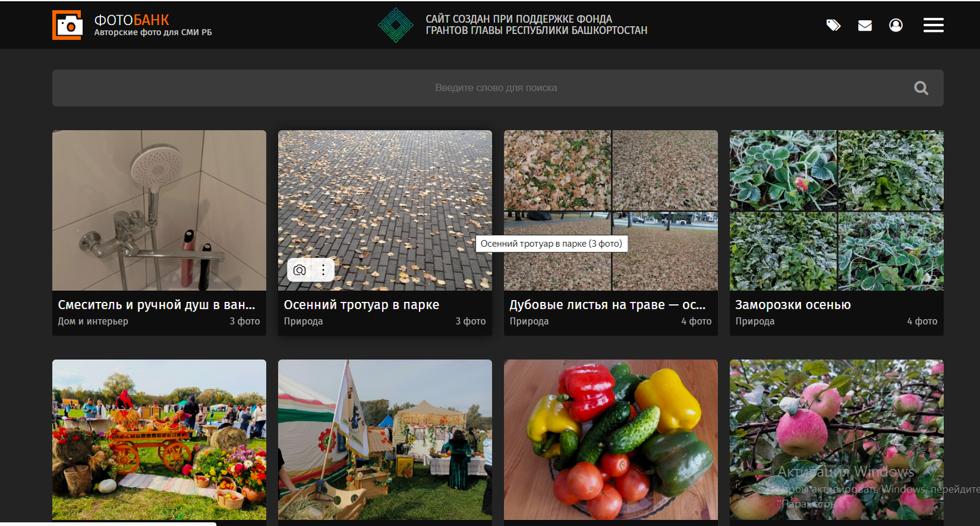Click the camera icon on autumn pavement photo
Viewport: 980px width, 526px height.
[x=300, y=270]
